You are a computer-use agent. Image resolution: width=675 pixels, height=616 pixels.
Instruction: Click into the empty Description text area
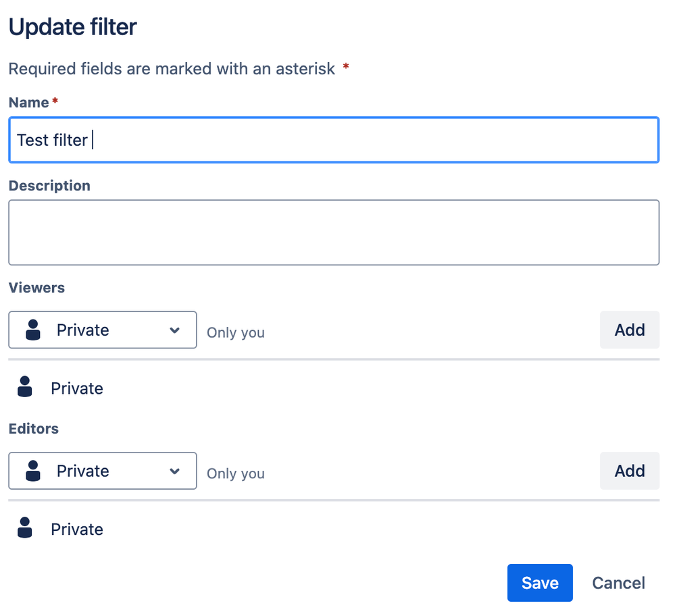[x=334, y=232]
